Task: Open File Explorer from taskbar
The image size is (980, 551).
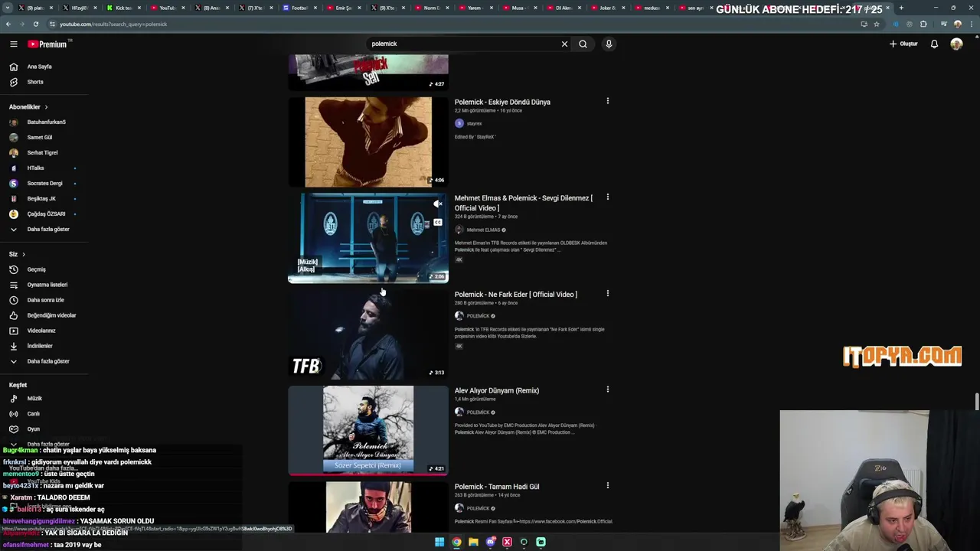Action: [473, 542]
